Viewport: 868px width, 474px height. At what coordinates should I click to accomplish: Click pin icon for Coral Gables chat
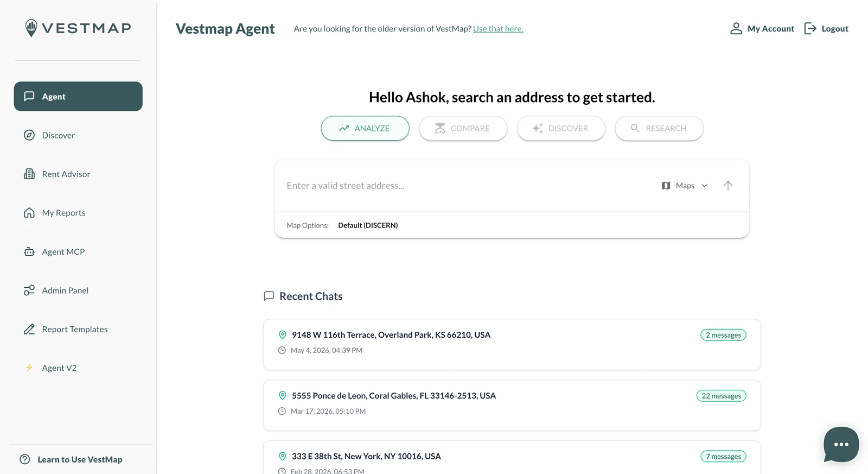point(282,396)
